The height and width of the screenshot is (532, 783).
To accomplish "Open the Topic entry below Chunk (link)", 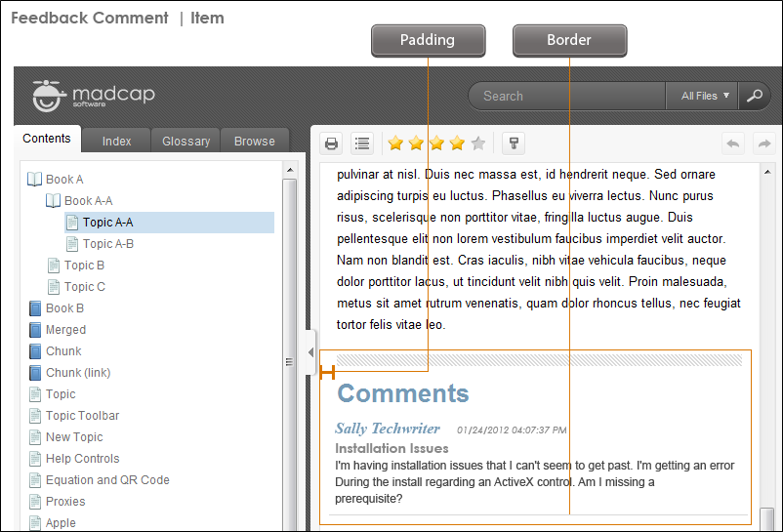I will [x=61, y=394].
